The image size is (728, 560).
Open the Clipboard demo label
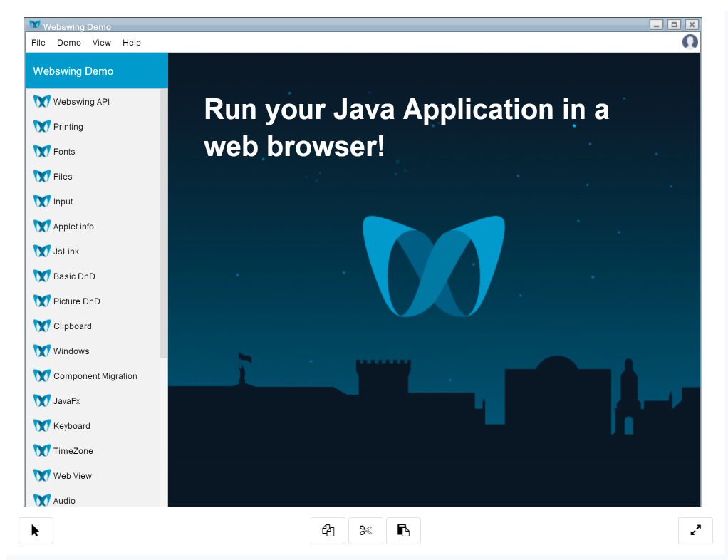(x=73, y=326)
